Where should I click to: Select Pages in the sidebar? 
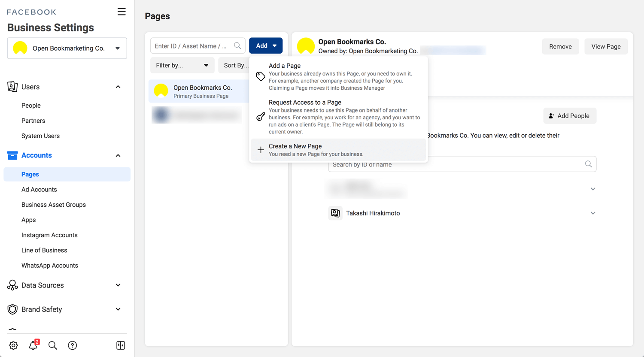(x=67, y=174)
